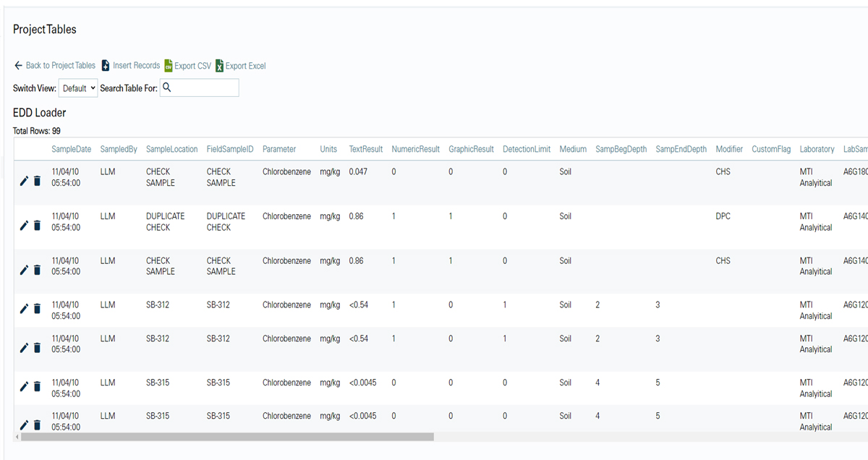The image size is (868, 460).
Task: Sort by the Parameter column header
Action: [x=279, y=149]
